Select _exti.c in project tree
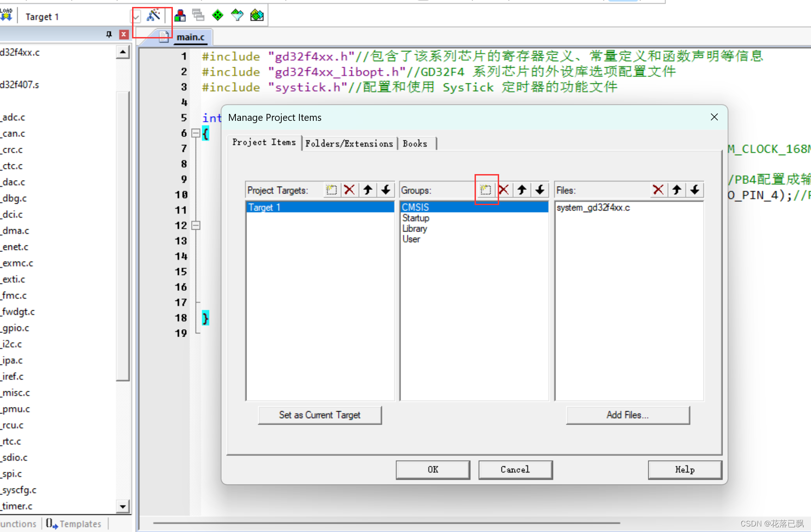This screenshot has height=532, width=811. click(13, 279)
